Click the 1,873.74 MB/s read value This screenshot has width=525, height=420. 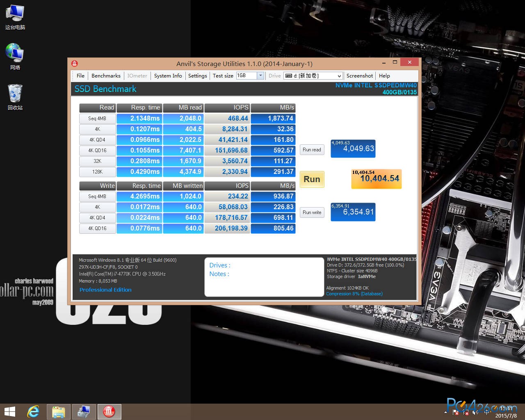click(273, 119)
